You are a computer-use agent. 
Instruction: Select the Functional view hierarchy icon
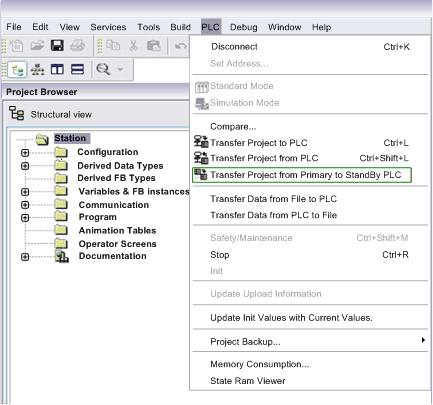(x=37, y=70)
